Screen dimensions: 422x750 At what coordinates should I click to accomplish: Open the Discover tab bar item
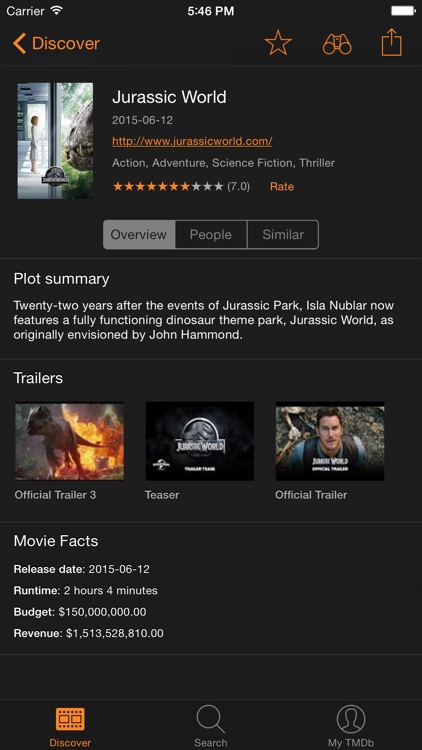coord(70,726)
